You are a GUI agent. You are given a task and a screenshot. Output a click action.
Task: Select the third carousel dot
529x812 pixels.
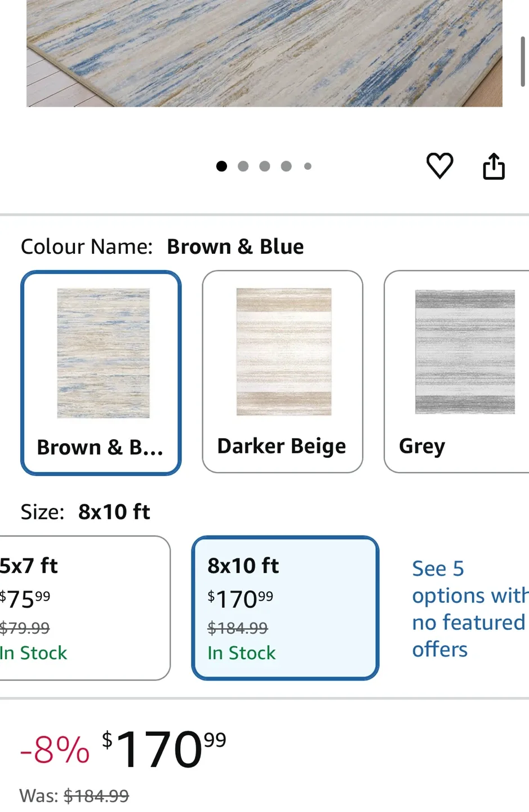click(265, 166)
